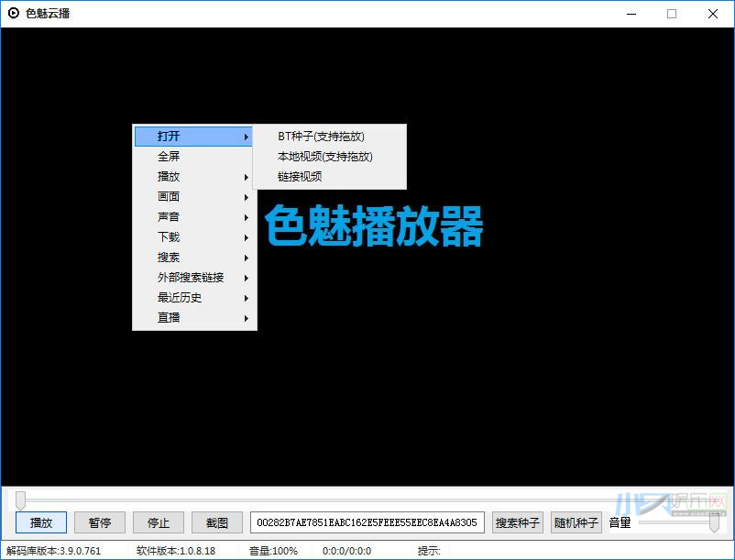Choose 链接视频 from submenu
Screen dimensions: 735x560
330,177
